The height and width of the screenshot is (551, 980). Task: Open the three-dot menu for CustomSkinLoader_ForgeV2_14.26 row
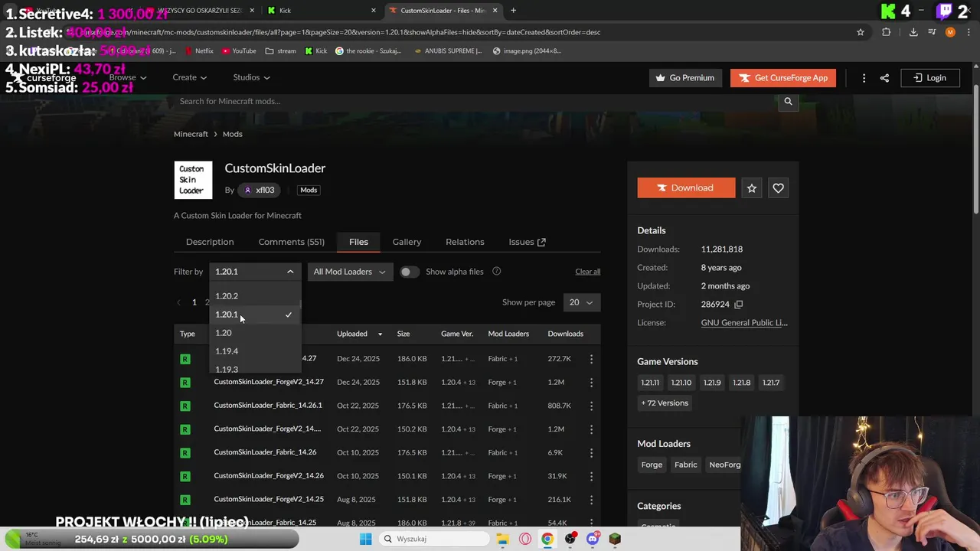coord(591,476)
